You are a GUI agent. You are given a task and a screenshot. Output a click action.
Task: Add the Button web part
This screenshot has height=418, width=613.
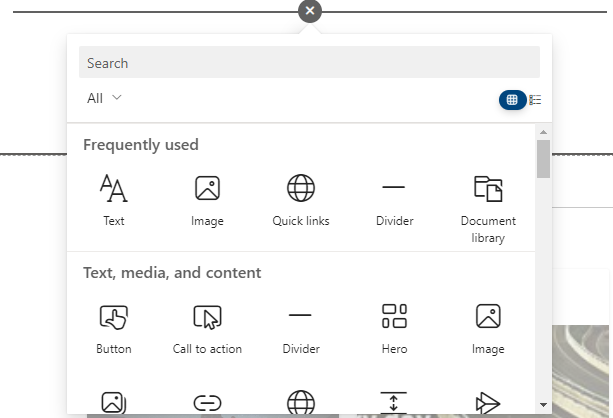click(x=114, y=329)
